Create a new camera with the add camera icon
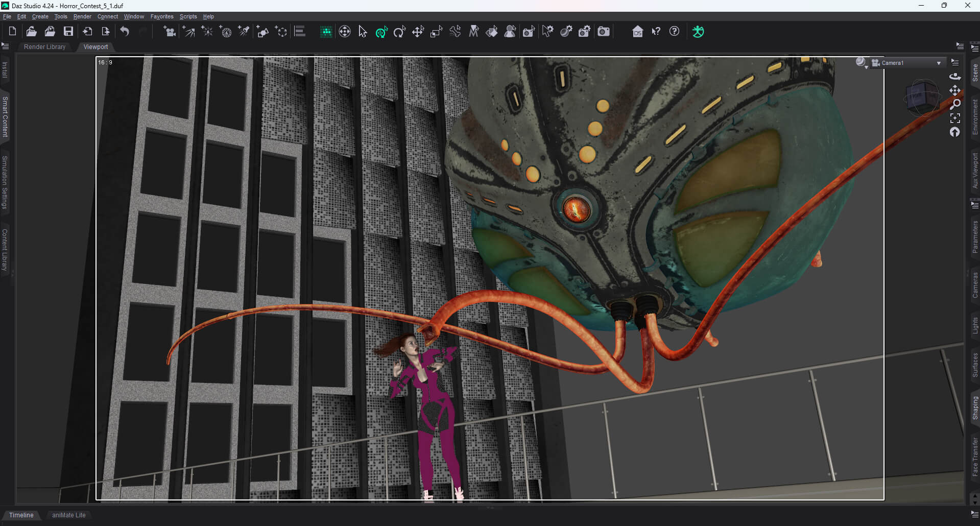The width and height of the screenshot is (980, 526). pyautogui.click(x=169, y=32)
